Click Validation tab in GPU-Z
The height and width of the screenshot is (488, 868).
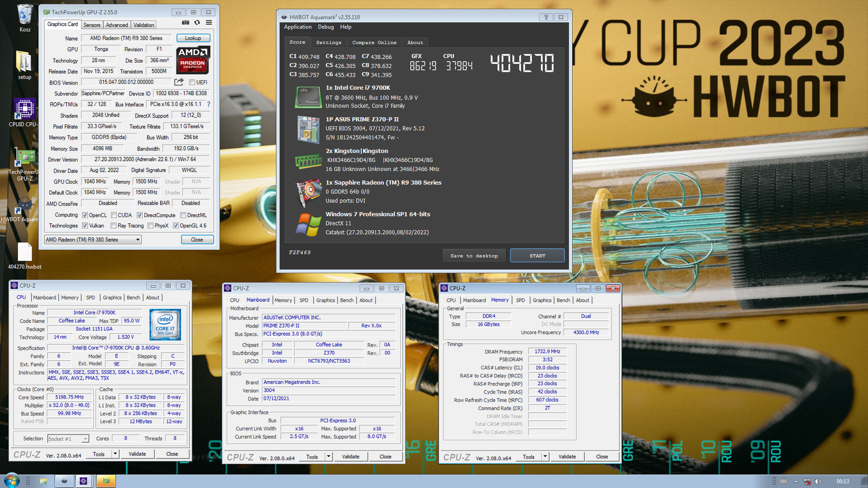click(x=144, y=25)
